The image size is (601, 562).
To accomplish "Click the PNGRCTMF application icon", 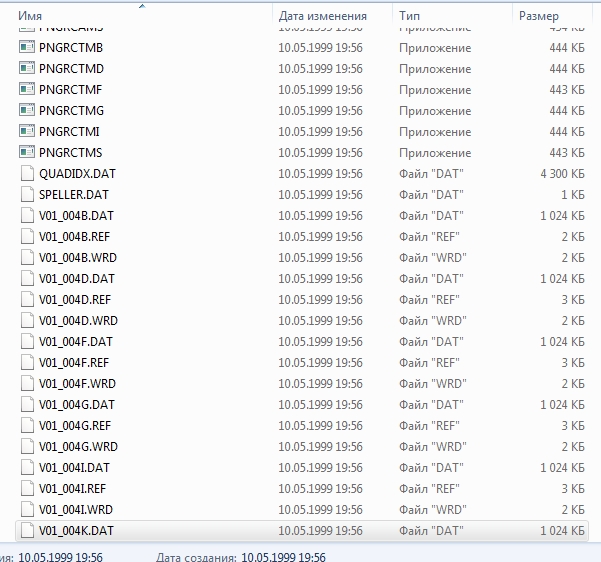I will tap(26, 90).
